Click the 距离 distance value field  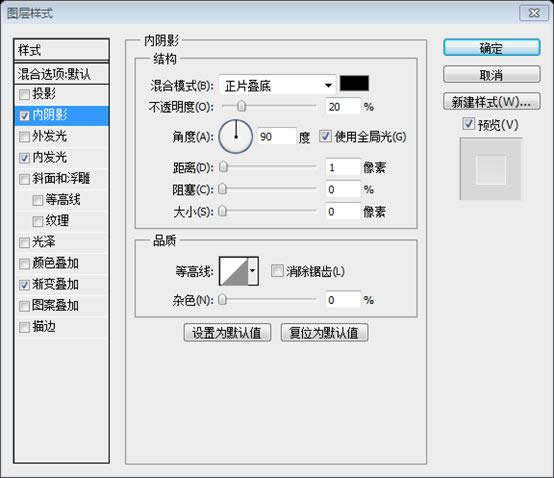tap(342, 167)
